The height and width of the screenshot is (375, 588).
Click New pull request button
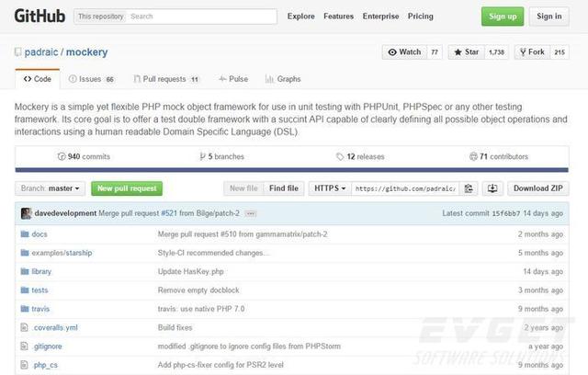pos(127,188)
